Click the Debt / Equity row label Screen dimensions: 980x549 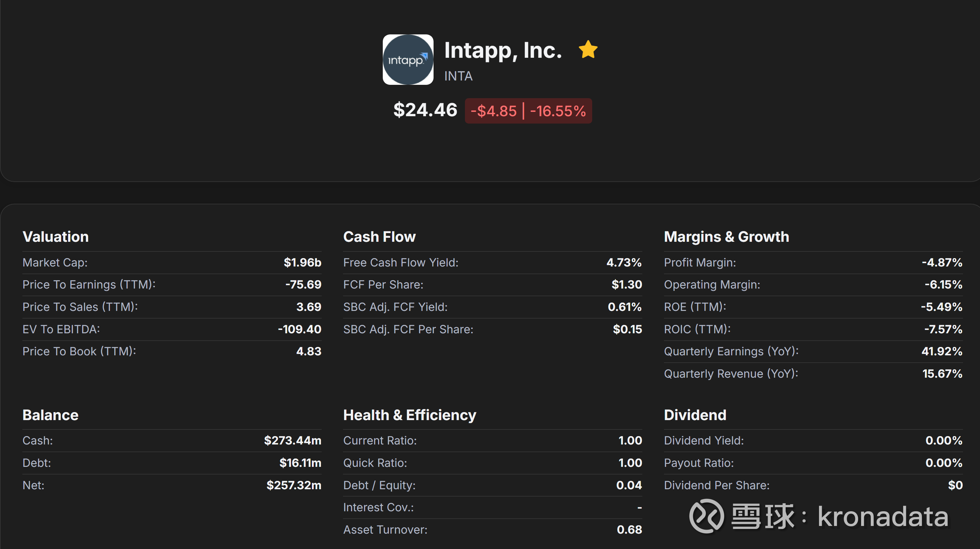[379, 485]
